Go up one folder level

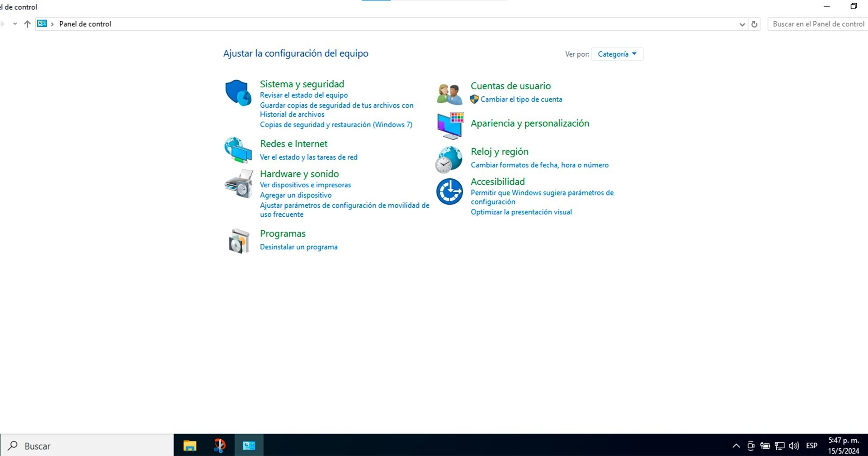27,24
